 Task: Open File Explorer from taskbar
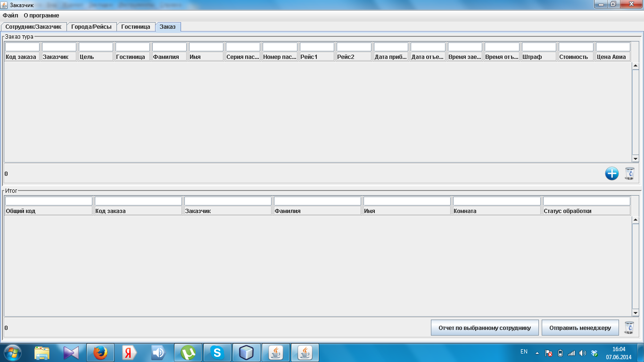coord(42,353)
